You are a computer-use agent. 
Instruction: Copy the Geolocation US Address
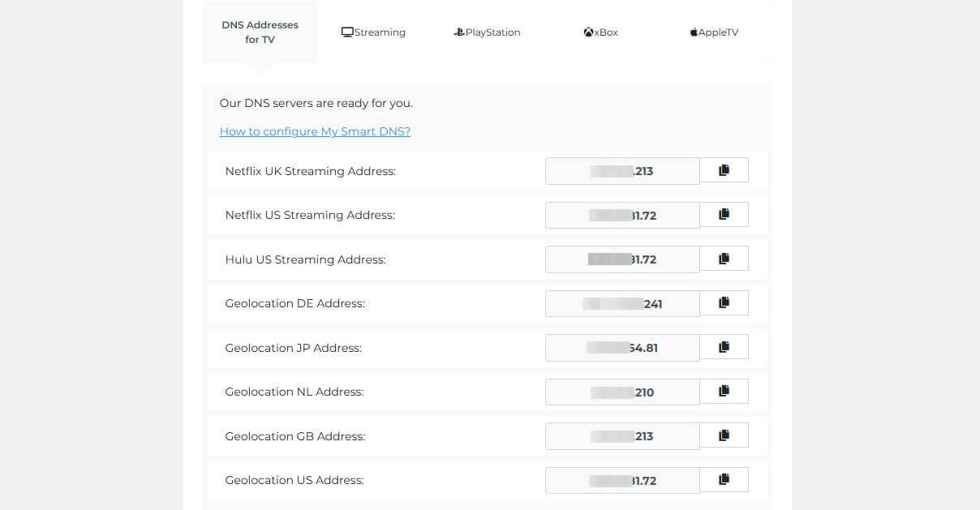pos(724,478)
